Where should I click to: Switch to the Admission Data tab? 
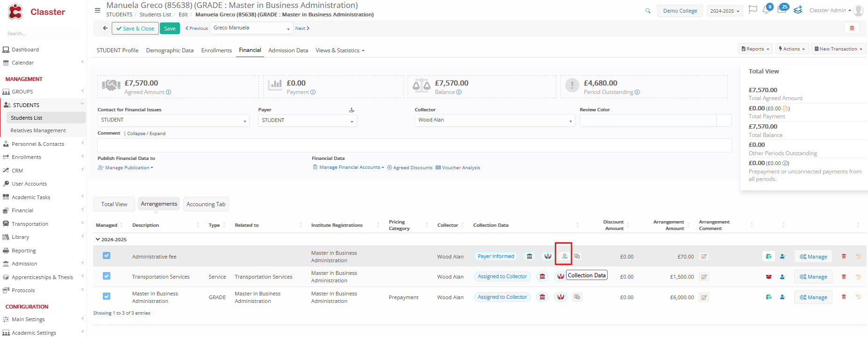288,50
